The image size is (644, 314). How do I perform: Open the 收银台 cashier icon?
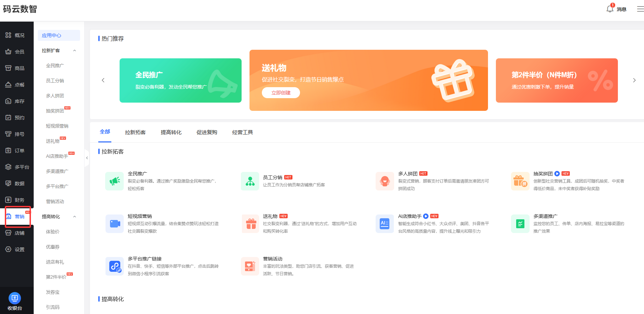14,298
